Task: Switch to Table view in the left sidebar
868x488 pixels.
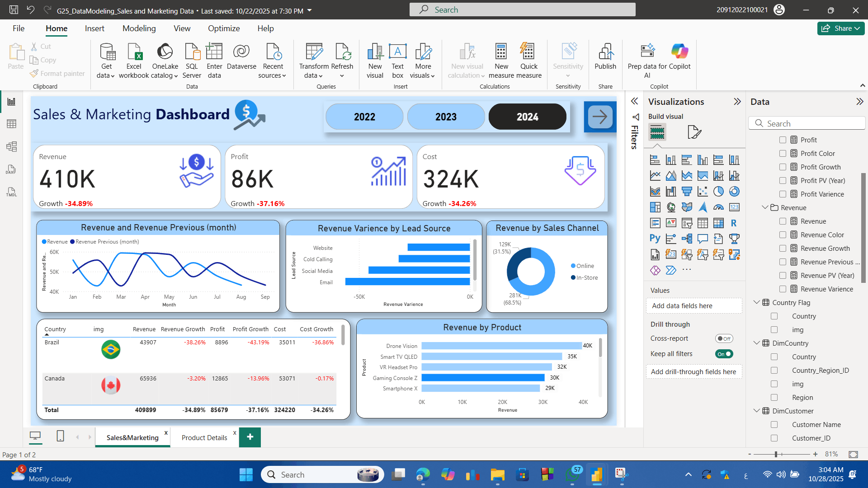Action: (x=12, y=124)
